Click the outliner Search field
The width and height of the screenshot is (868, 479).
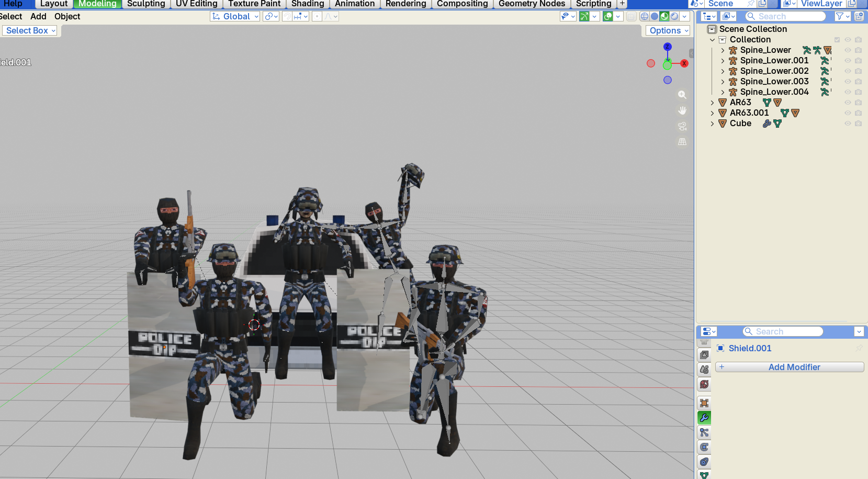point(785,16)
